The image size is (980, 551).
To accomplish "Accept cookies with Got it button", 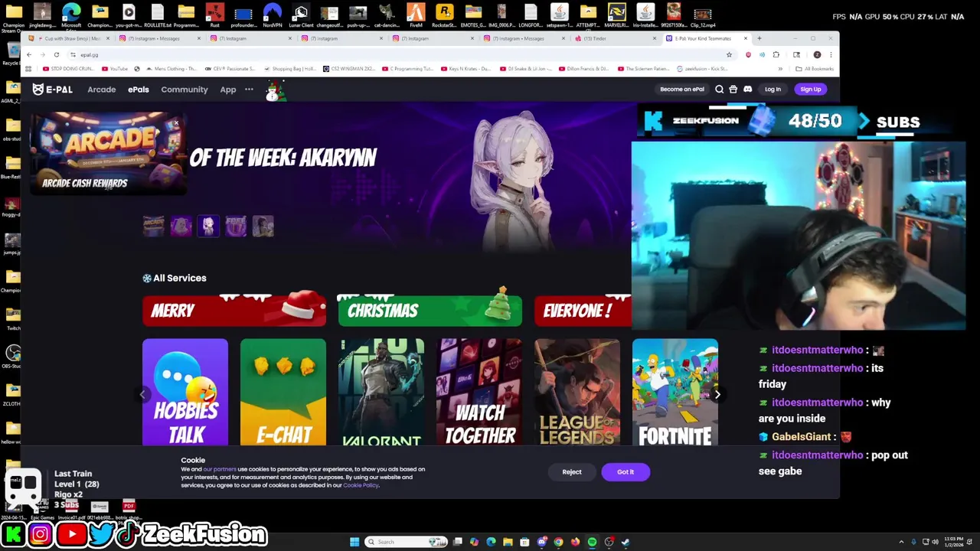I will click(x=626, y=472).
